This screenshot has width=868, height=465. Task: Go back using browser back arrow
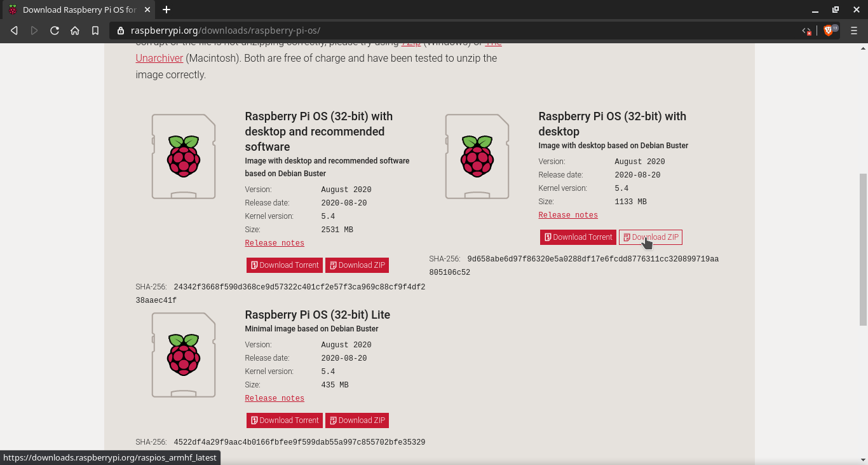pyautogui.click(x=14, y=31)
